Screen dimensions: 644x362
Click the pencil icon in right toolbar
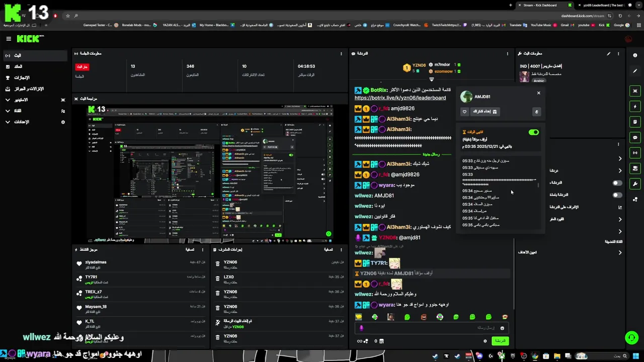point(635,71)
